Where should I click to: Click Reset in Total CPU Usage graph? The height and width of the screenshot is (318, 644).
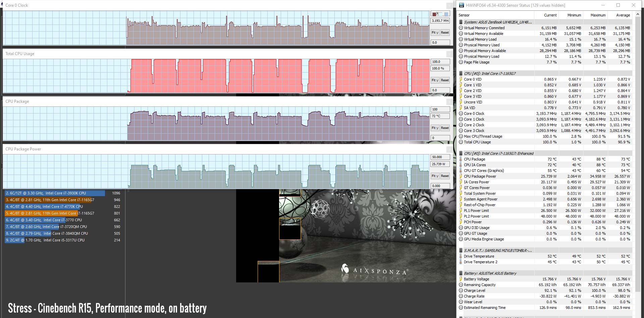[x=445, y=80]
